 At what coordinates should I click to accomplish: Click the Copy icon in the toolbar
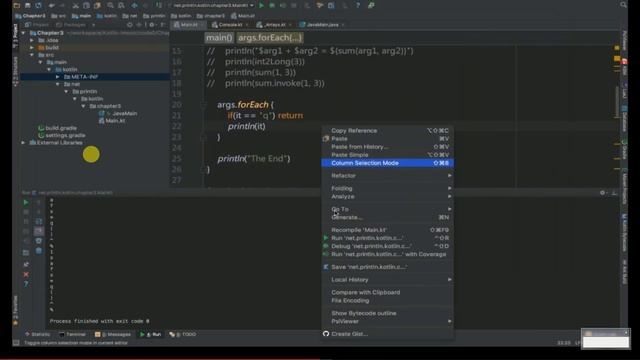[87, 5]
